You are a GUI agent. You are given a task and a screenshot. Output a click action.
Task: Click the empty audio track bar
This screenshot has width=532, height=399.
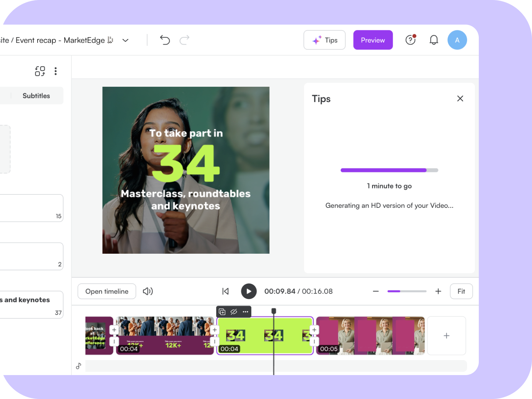276,366
